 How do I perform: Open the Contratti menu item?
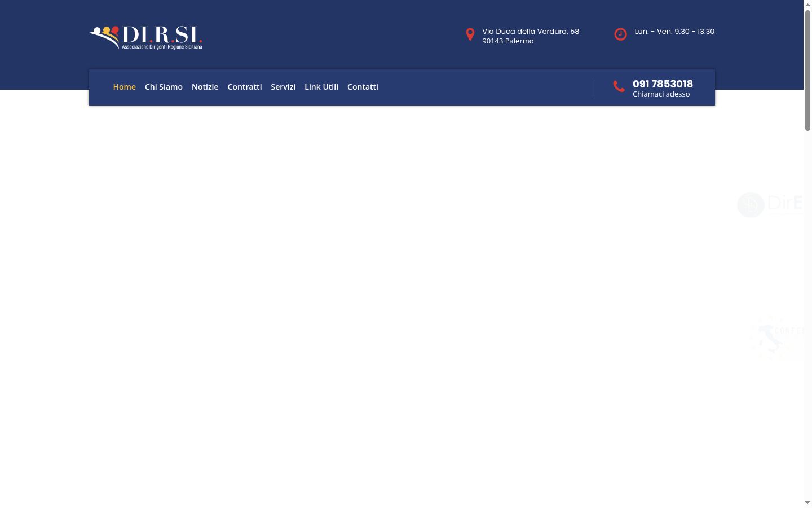(245, 87)
